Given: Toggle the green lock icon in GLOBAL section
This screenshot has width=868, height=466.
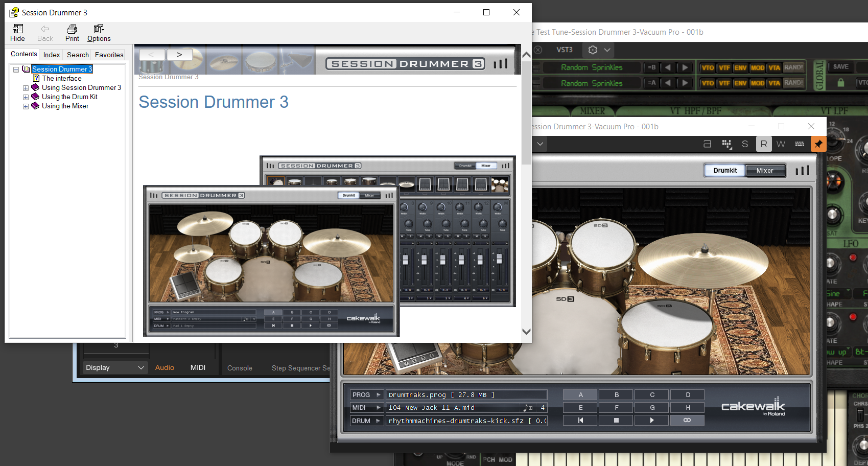Looking at the screenshot, I should [840, 83].
